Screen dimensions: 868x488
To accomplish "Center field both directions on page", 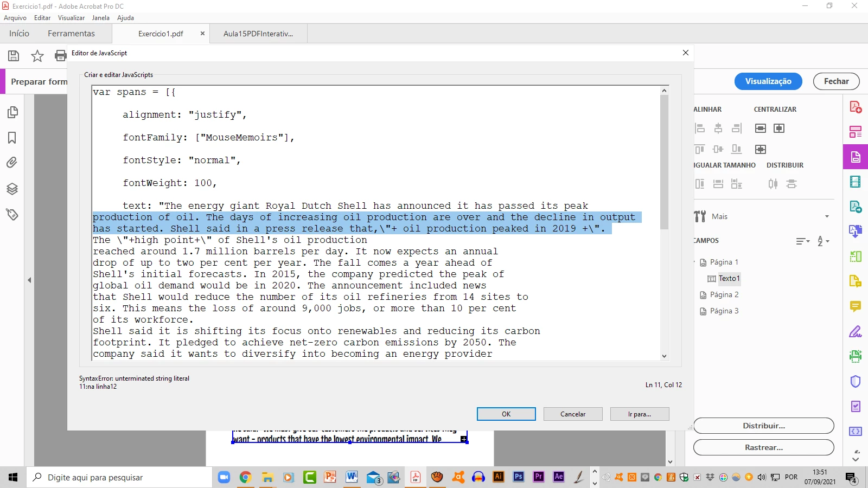I will [761, 149].
